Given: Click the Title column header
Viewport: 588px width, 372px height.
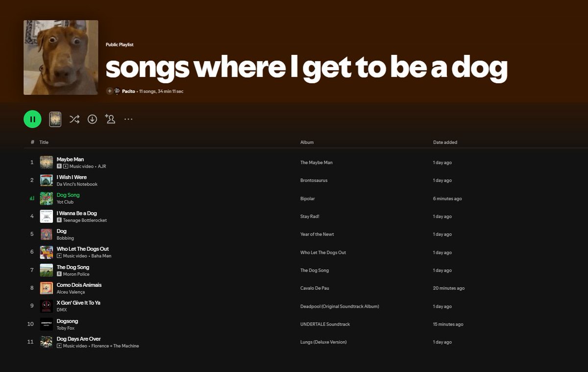Looking at the screenshot, I should [44, 142].
